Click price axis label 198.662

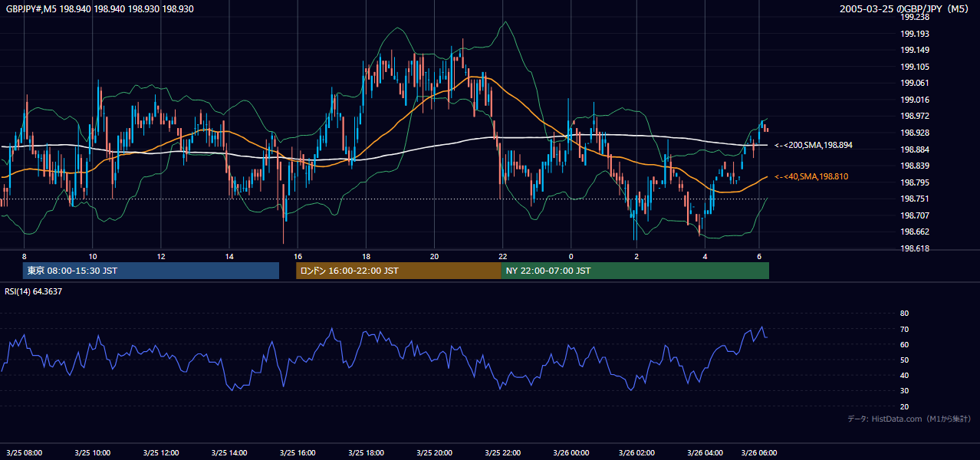point(914,232)
